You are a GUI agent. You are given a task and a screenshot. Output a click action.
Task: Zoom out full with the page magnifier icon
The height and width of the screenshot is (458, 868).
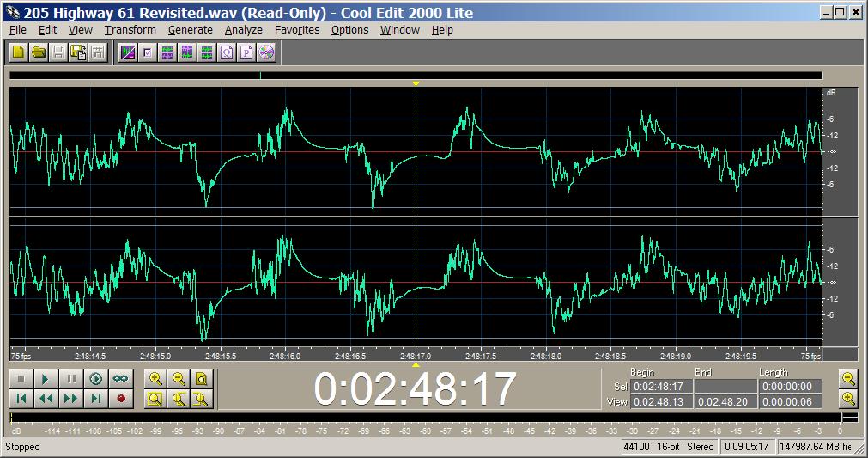point(202,379)
